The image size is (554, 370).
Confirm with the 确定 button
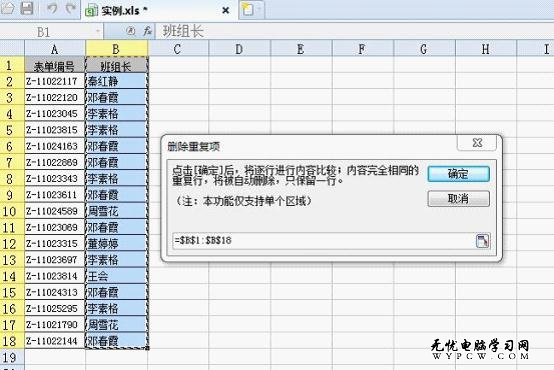point(458,174)
